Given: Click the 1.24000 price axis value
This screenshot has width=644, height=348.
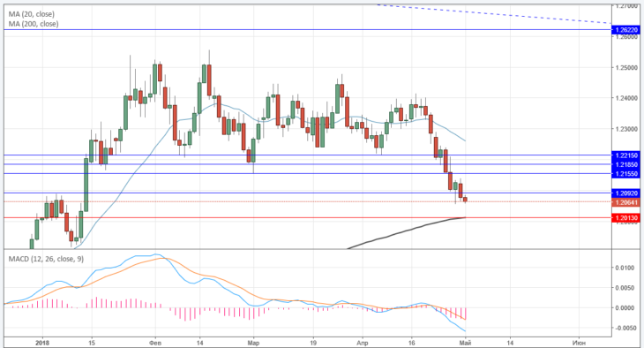Looking at the screenshot, I should (x=626, y=98).
